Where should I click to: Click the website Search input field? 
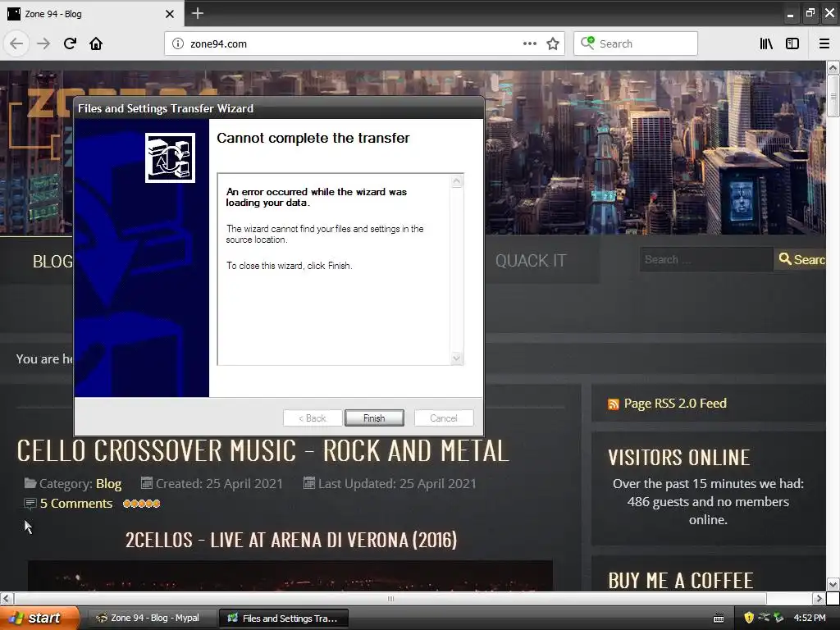click(x=706, y=259)
